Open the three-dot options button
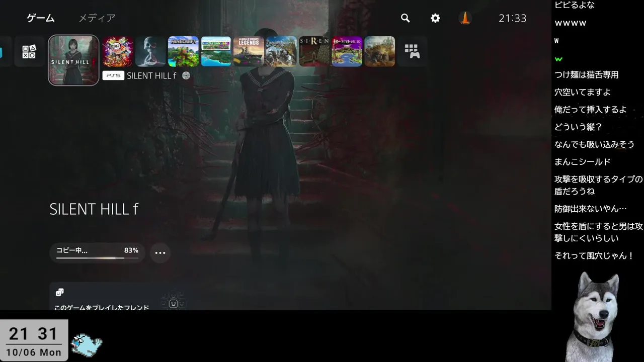This screenshot has height=362, width=644. tap(160, 252)
